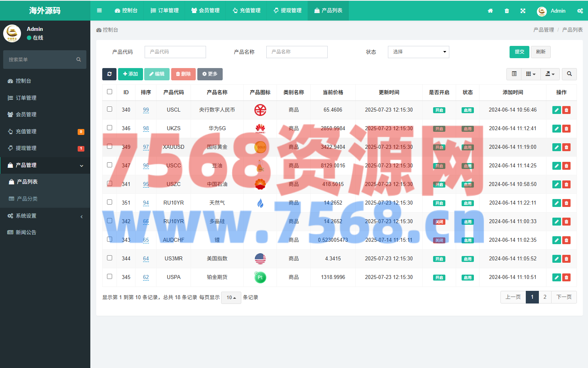
Task: Click the green edit icon for product USCL
Action: (556, 110)
